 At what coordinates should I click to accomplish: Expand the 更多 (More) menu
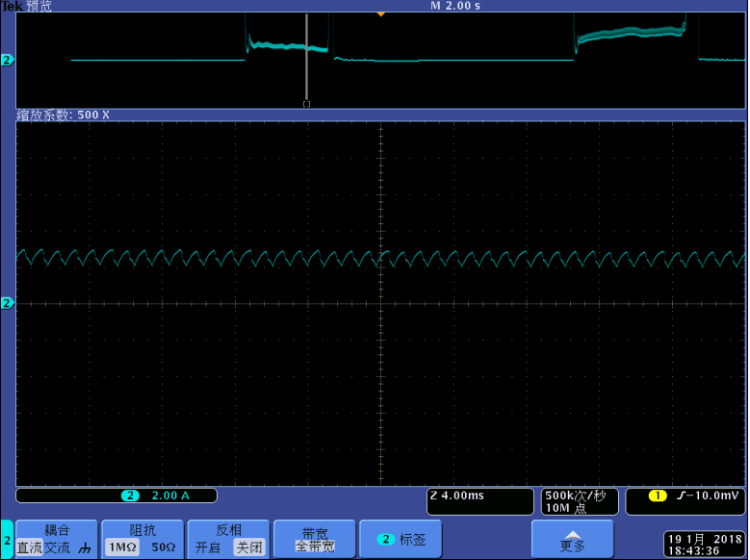point(572,539)
